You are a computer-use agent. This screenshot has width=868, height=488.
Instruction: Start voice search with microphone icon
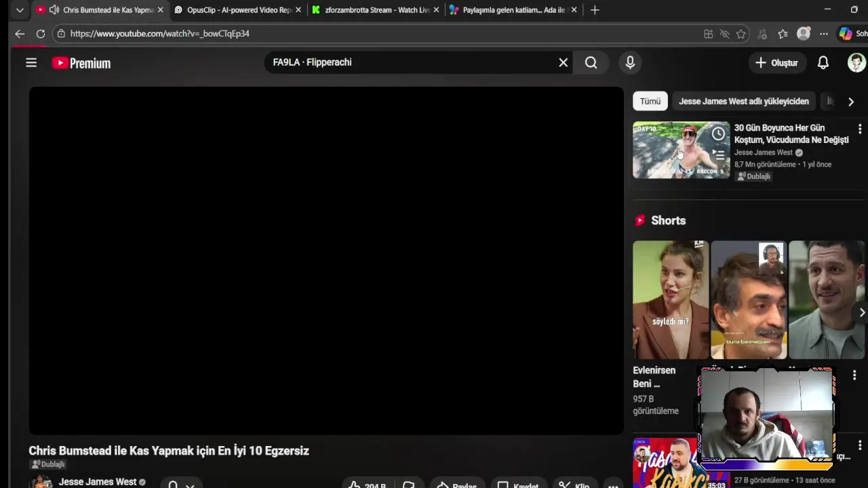tap(630, 62)
